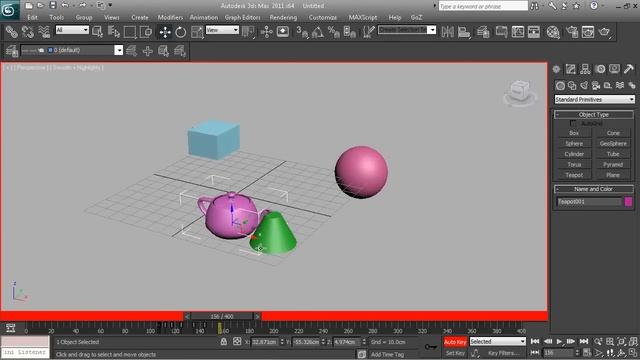This screenshot has height=360, width=640.
Task: Click the Teapot primitive button
Action: [x=574, y=175]
